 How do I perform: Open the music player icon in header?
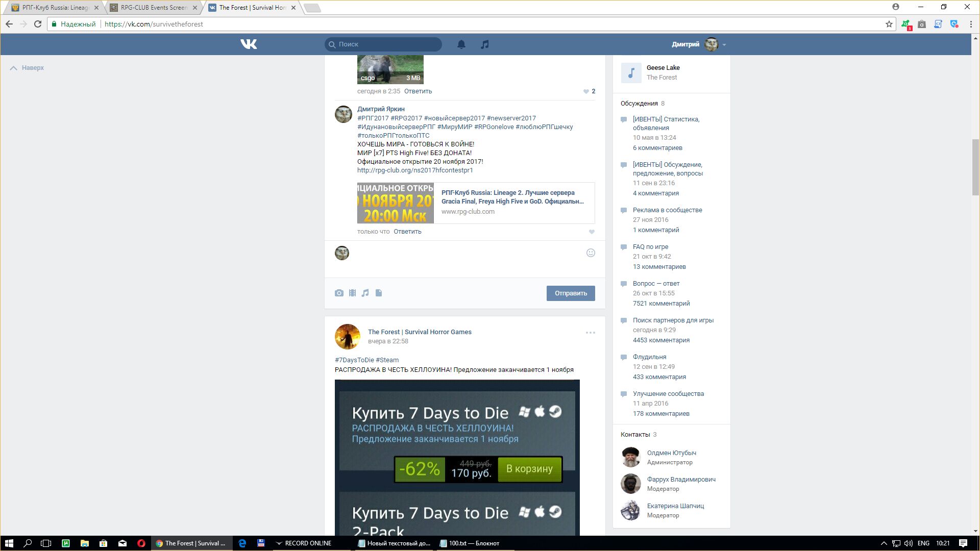click(484, 44)
